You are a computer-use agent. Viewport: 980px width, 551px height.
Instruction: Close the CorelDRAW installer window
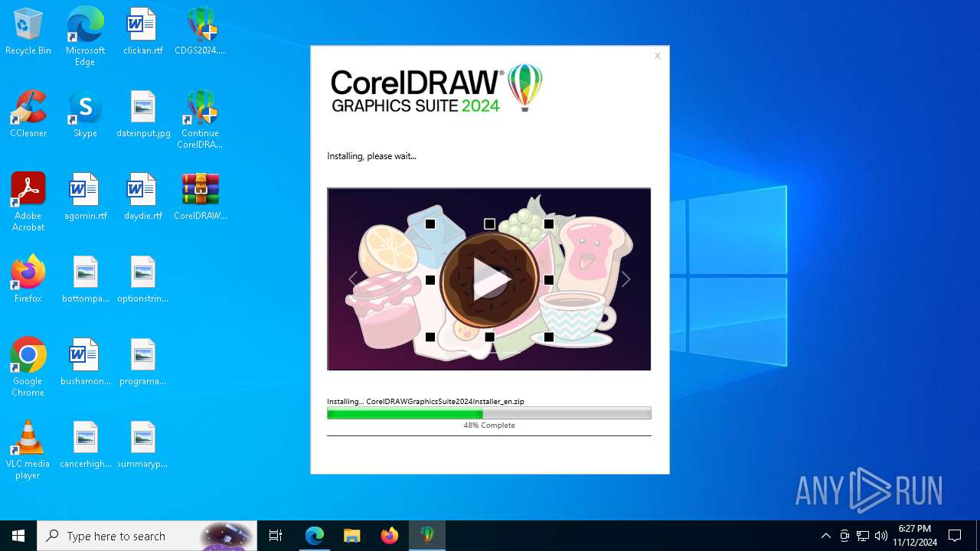click(657, 56)
